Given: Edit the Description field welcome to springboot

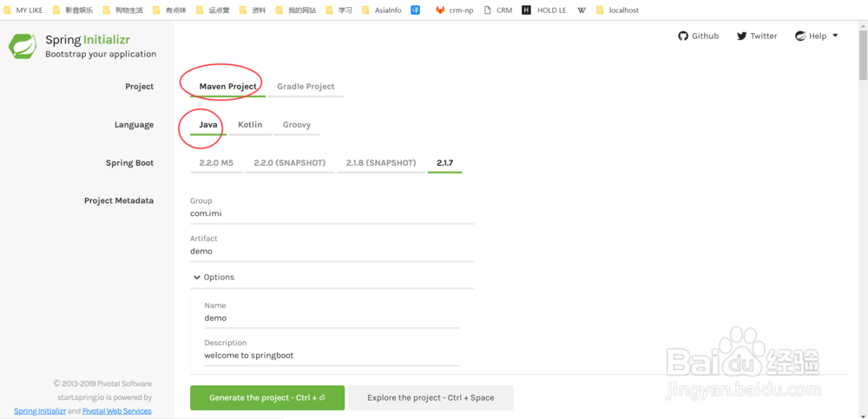Looking at the screenshot, I should 332,356.
